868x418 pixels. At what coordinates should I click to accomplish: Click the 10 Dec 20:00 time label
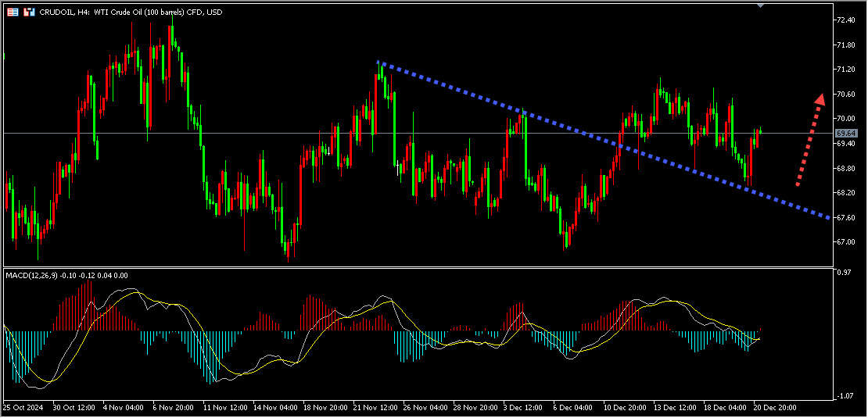click(625, 407)
